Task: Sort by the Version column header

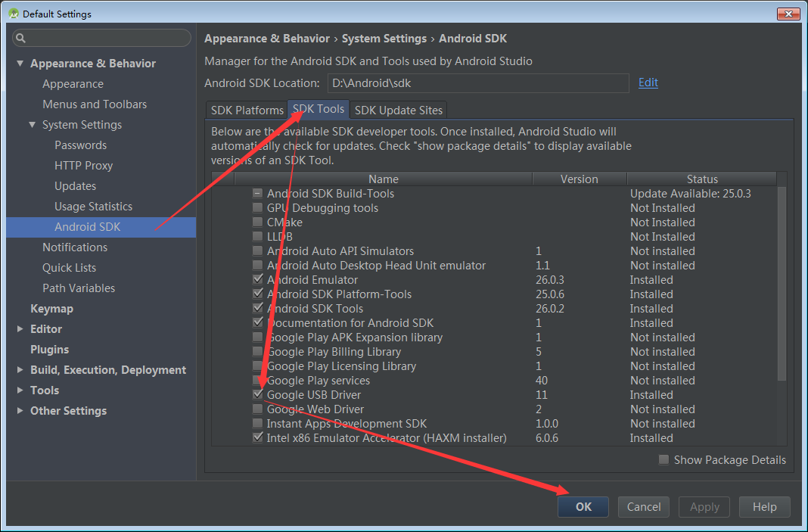Action: tap(580, 179)
